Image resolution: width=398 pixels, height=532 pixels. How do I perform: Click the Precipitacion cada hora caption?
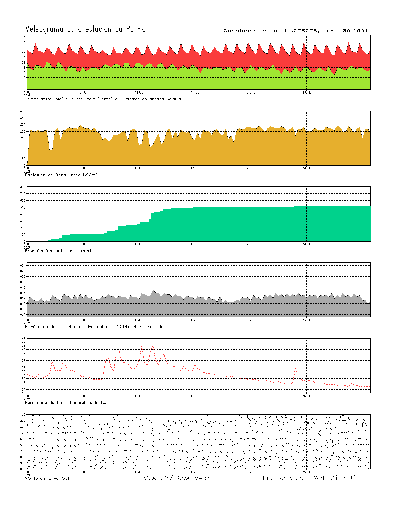58,251
